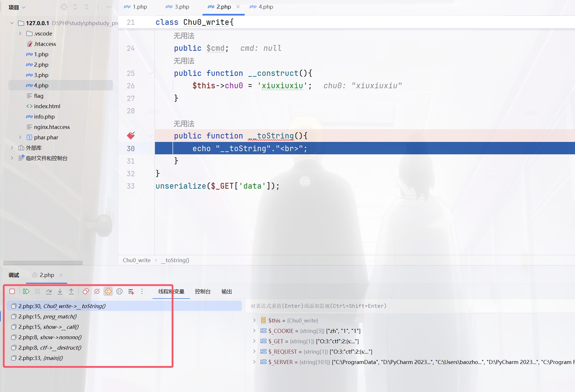Screen dimensions: 575x392
Task: Open the 控制台 debugger tab
Action: click(x=203, y=291)
